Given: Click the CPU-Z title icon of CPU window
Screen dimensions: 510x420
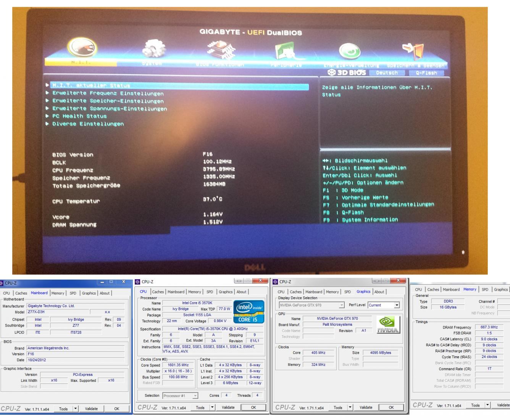Looking at the screenshot, I should pos(137,282).
